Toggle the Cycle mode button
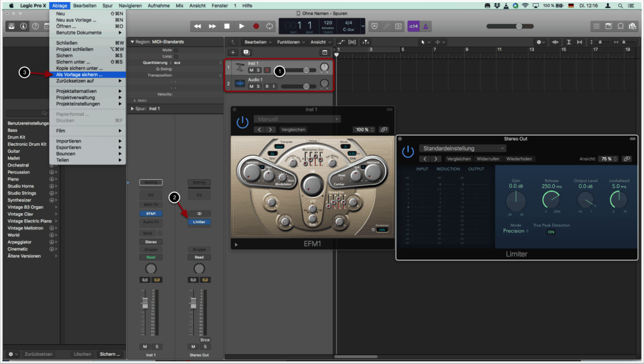 click(270, 26)
